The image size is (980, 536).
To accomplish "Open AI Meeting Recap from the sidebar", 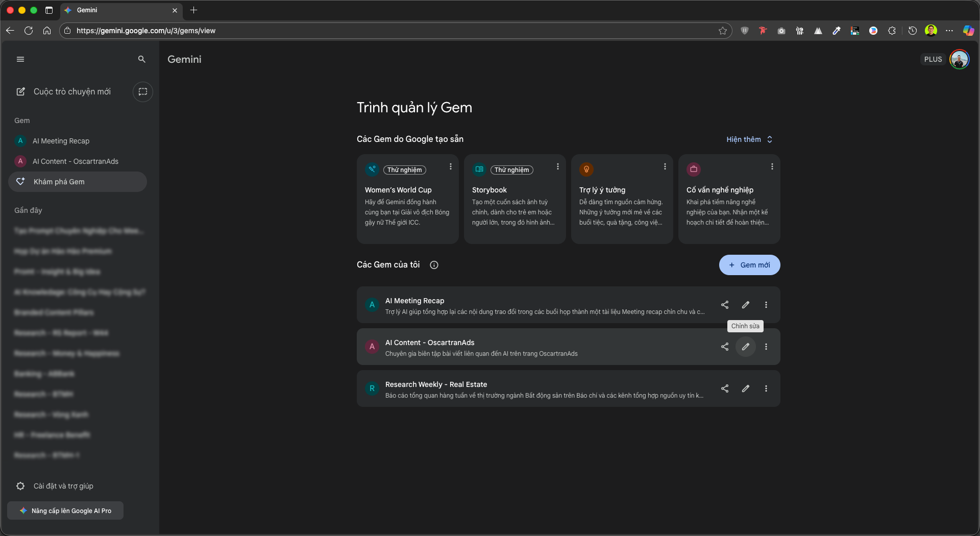I will [x=61, y=141].
